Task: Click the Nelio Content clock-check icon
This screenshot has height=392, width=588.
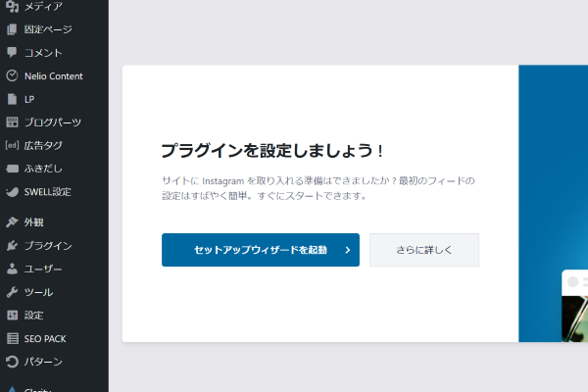Action: tap(12, 75)
